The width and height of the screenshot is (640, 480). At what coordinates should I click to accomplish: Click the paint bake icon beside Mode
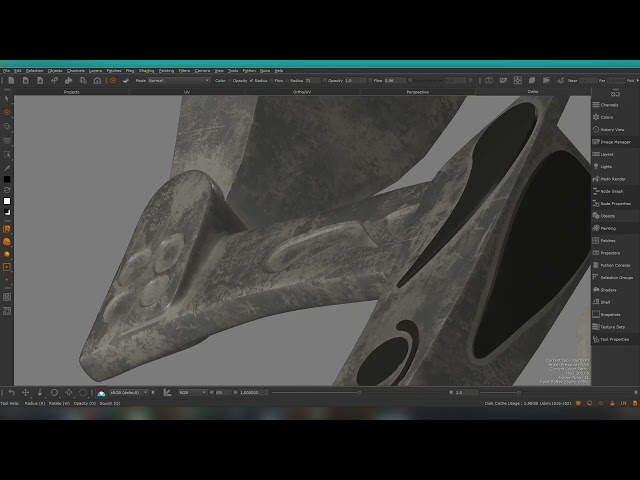126,80
